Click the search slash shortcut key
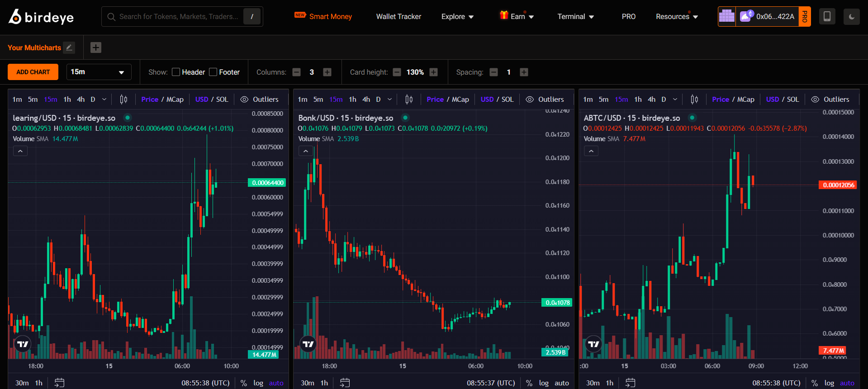 pyautogui.click(x=252, y=17)
